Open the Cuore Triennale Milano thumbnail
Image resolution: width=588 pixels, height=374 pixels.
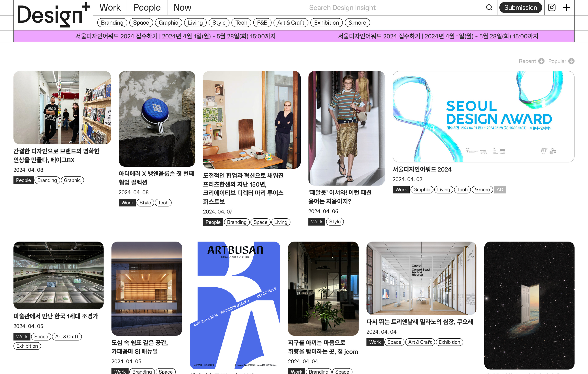click(x=421, y=278)
